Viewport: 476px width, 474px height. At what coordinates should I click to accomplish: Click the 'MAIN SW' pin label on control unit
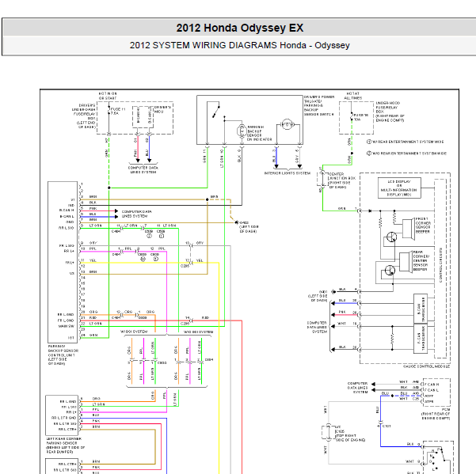coord(67,326)
